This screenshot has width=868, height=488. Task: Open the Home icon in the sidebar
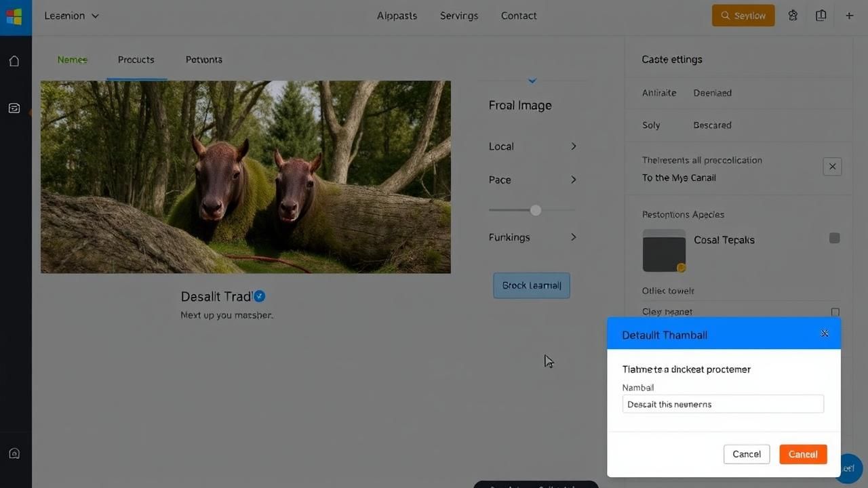tap(14, 61)
